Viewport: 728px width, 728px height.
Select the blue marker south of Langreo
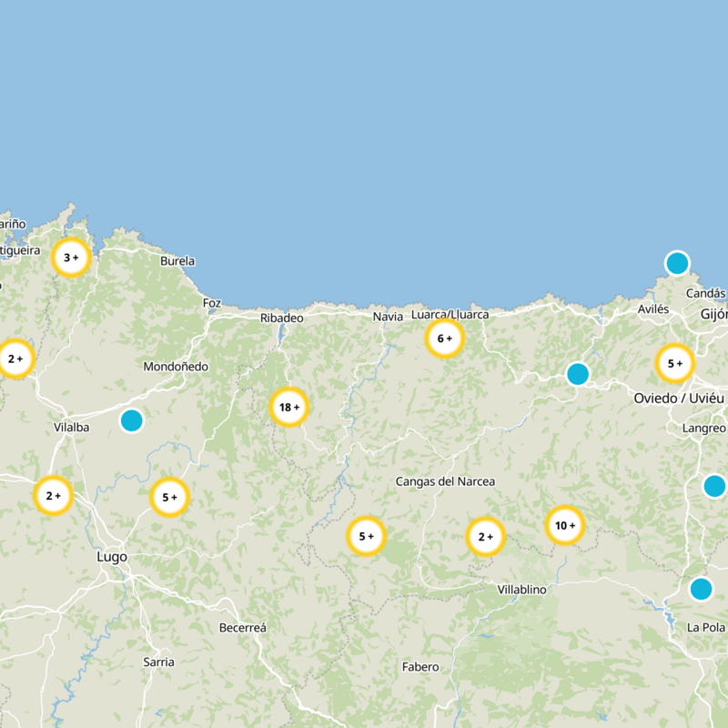tap(715, 486)
